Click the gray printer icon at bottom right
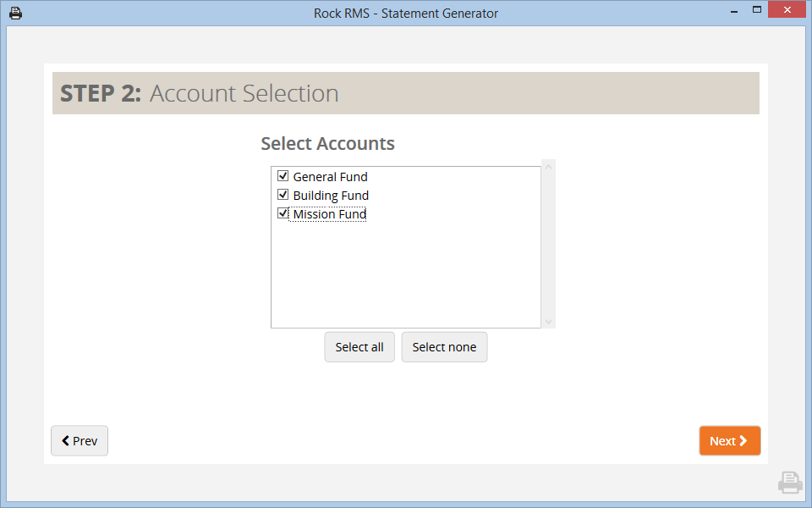The height and width of the screenshot is (508, 812). [789, 483]
